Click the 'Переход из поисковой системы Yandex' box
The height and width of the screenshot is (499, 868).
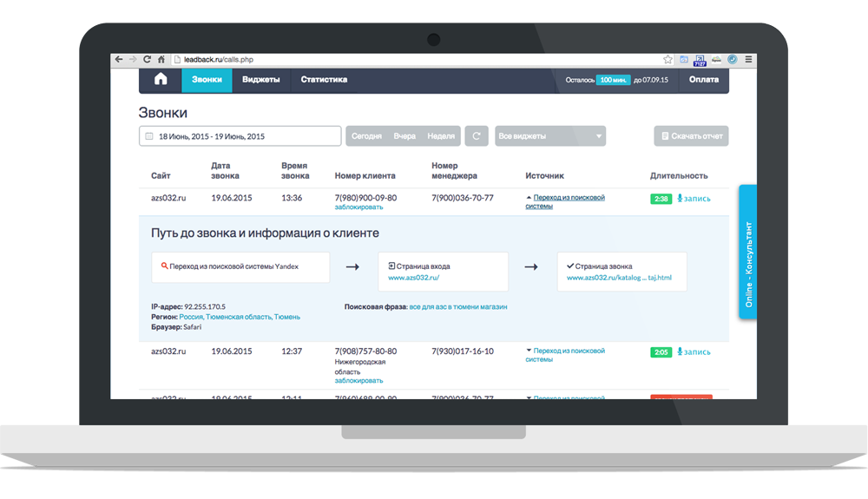click(240, 267)
